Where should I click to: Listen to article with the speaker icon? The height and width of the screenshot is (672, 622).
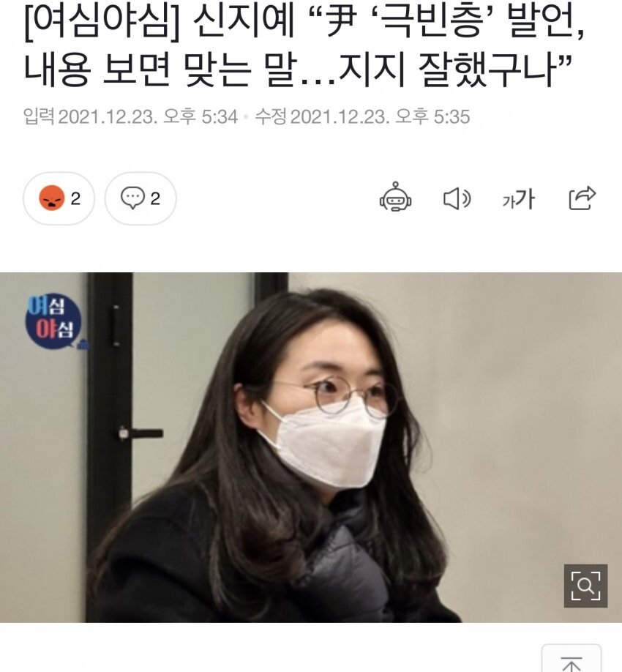pyautogui.click(x=457, y=198)
